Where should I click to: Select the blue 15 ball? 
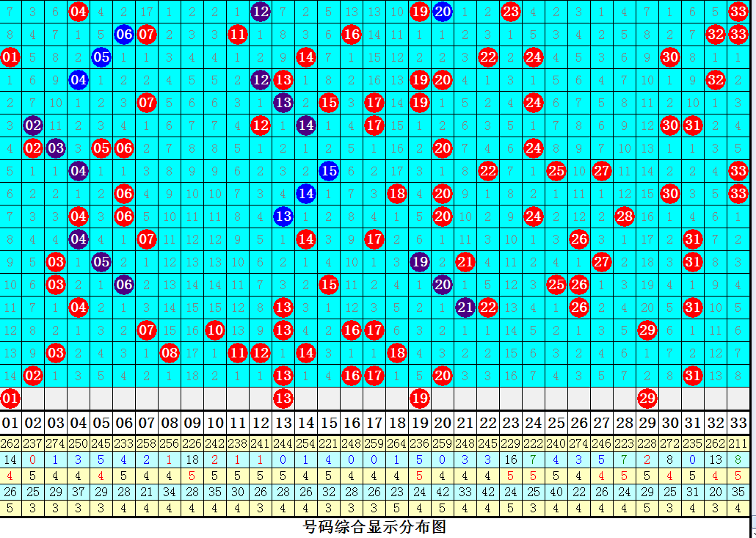(329, 171)
